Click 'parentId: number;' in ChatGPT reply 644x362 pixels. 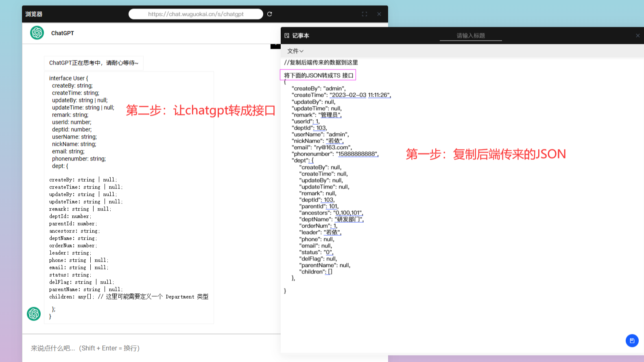coord(73,223)
